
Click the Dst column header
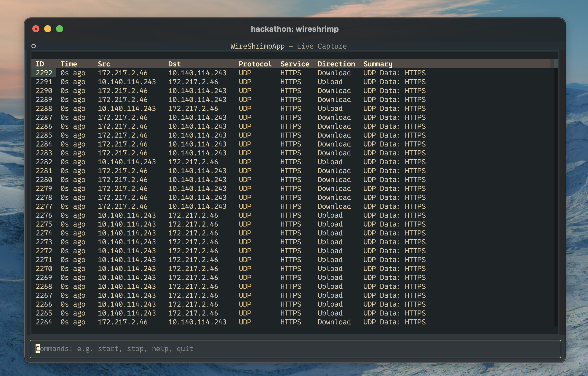(174, 64)
